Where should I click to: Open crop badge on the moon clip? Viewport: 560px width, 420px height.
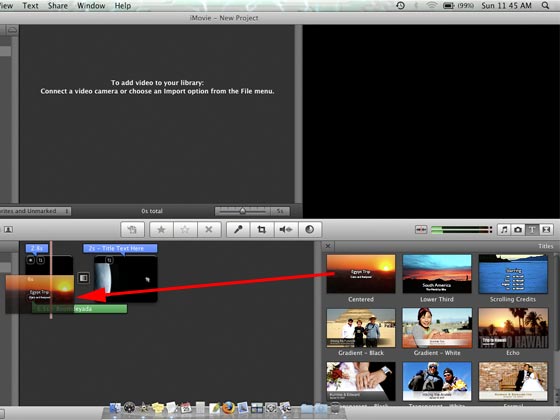110,260
